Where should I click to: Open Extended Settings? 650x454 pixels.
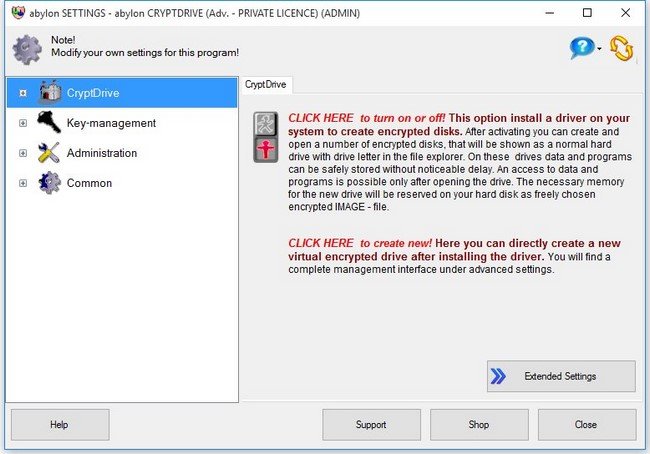coord(561,376)
